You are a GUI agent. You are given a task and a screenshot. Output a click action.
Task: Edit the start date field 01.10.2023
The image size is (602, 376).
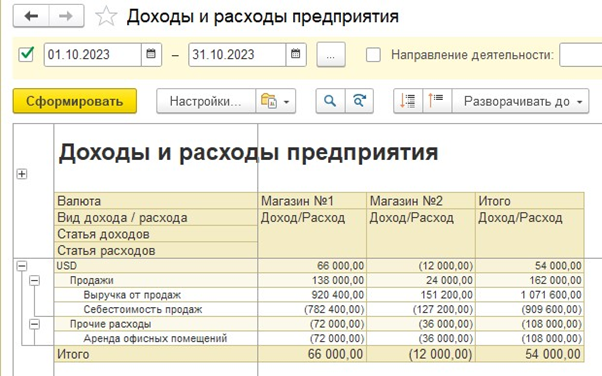(x=93, y=55)
